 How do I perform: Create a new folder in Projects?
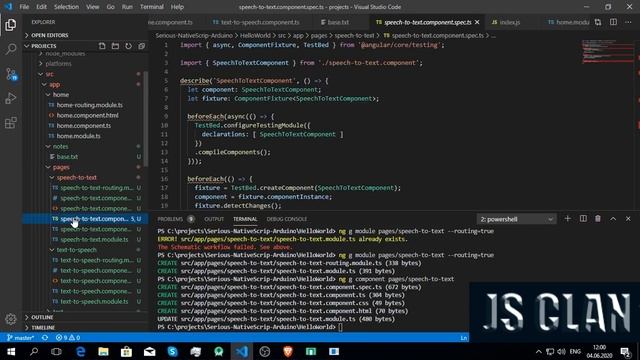click(x=115, y=46)
